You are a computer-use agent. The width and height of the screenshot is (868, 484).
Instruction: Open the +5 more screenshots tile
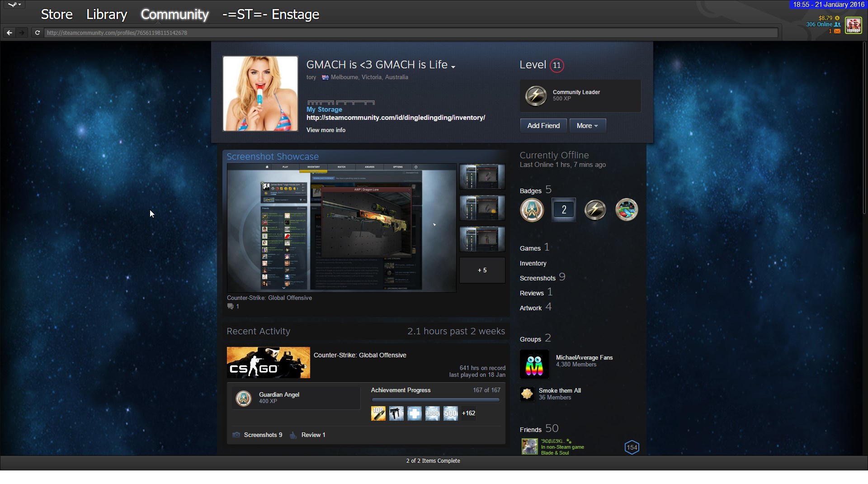(x=482, y=270)
